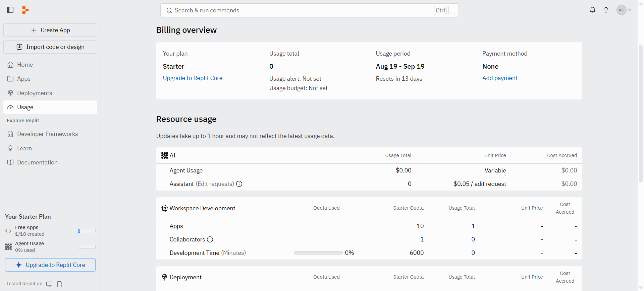Viewport: 644px width, 291px height.
Task: Toggle the sidebar panel icon
Action: 10,10
